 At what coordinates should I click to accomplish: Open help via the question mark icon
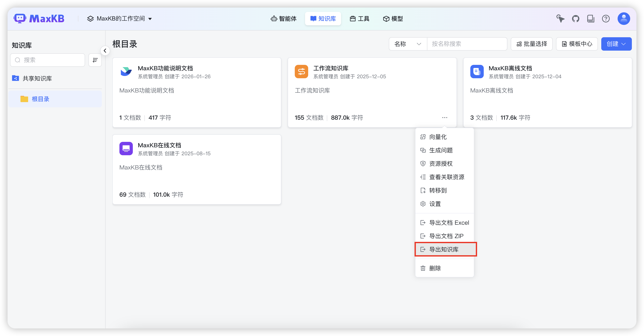606,18
